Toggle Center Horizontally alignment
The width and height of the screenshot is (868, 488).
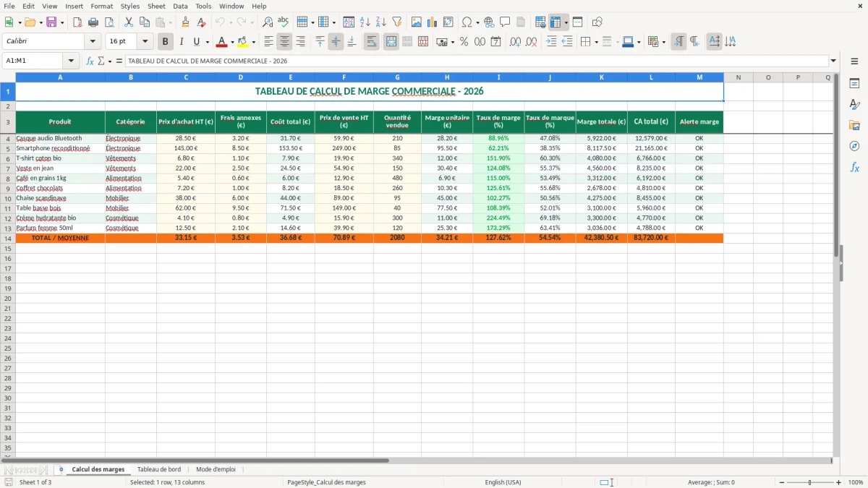[x=284, y=42]
